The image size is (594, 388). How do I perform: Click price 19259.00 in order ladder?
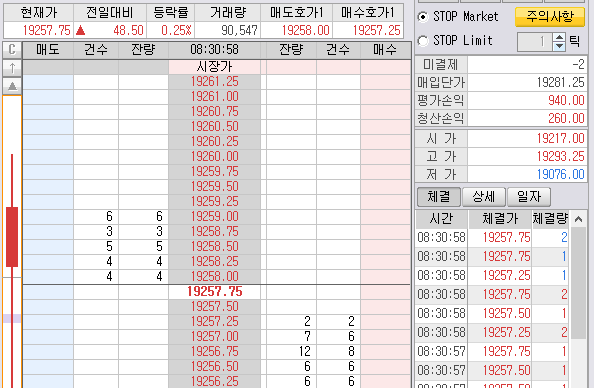click(214, 216)
